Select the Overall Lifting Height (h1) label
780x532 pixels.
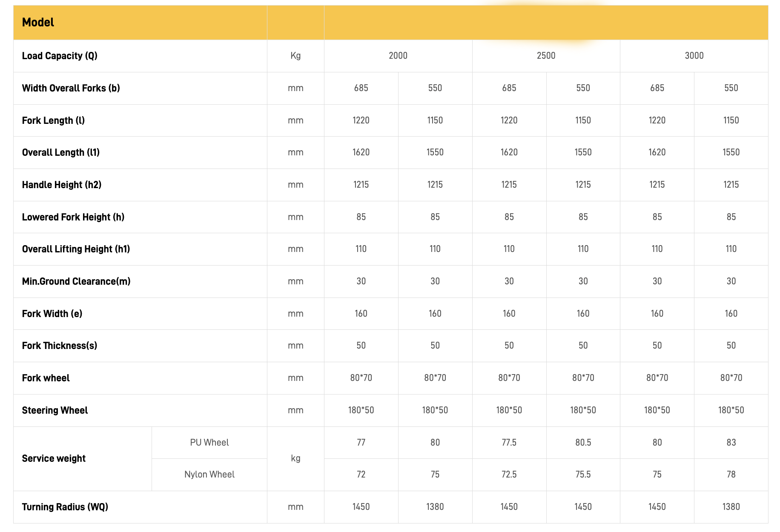pos(76,249)
